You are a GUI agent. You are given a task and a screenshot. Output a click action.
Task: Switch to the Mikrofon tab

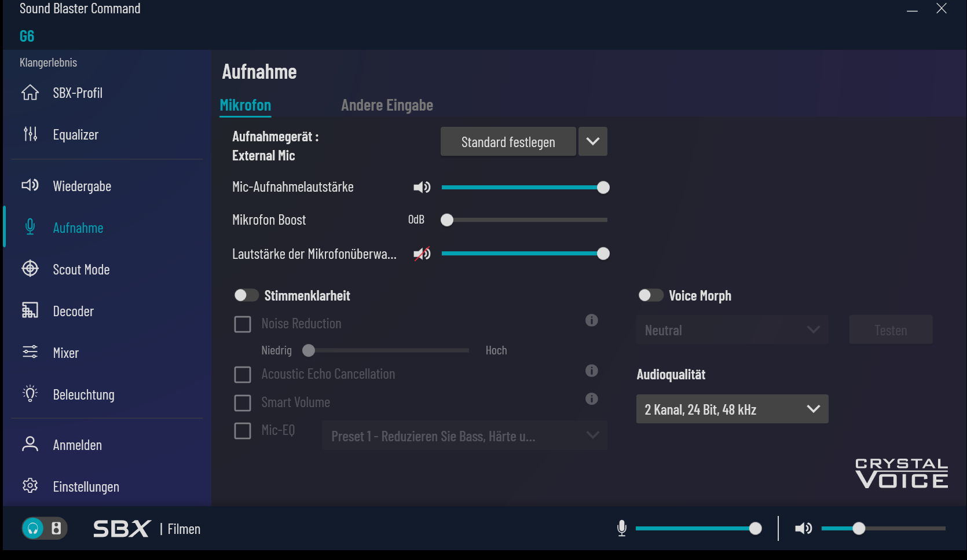pyautogui.click(x=246, y=105)
